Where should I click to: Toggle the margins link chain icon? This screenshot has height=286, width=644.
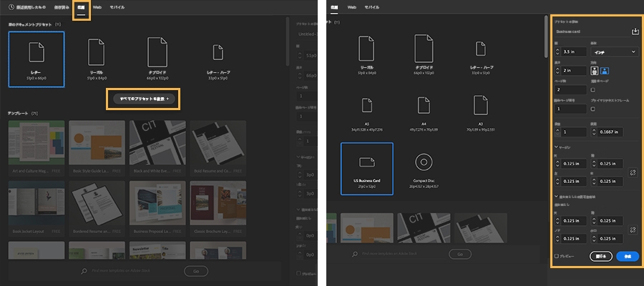pos(633,173)
